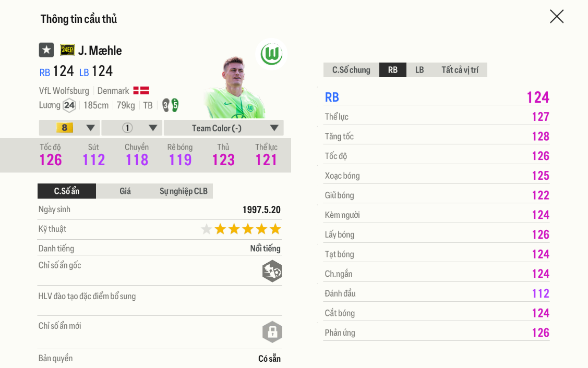This screenshot has height=368, width=588.
Task: Click the VfL Wolfsburg club logo
Action: pyautogui.click(x=271, y=54)
